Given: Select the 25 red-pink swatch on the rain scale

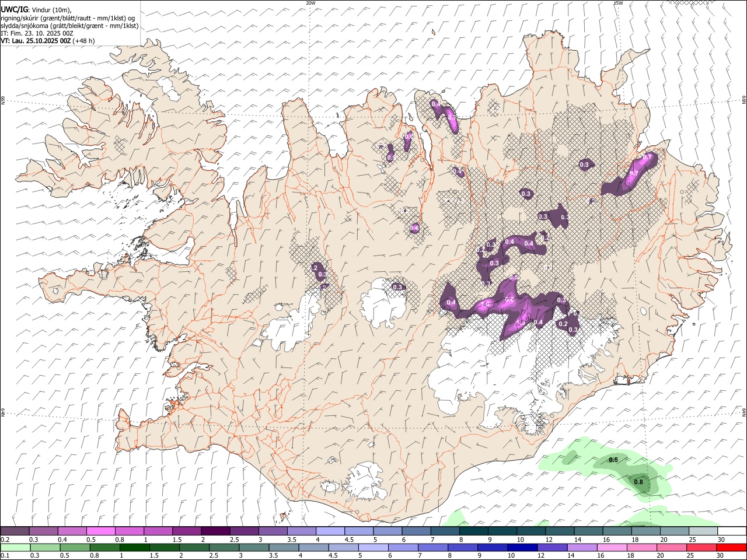Looking at the screenshot, I should coord(701,547).
